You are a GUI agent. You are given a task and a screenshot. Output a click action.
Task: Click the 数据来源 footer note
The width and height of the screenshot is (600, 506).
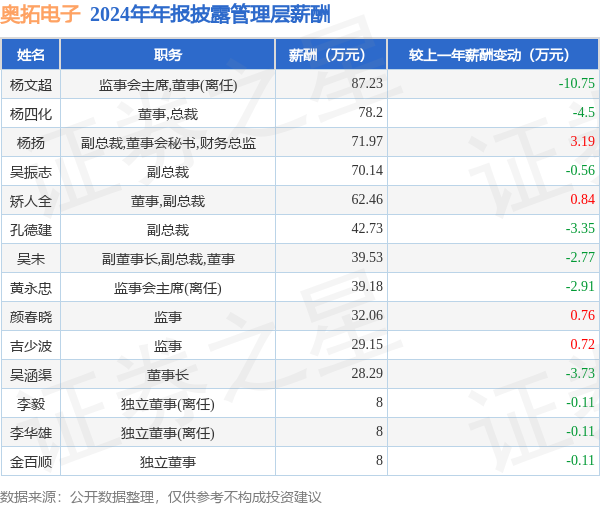click(160, 497)
